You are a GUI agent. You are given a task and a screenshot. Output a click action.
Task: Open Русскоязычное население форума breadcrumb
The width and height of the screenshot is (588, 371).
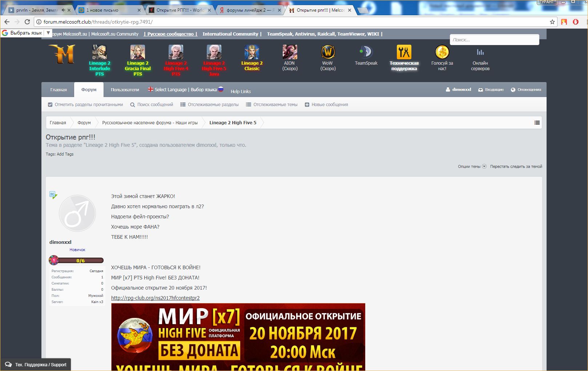[x=150, y=123]
